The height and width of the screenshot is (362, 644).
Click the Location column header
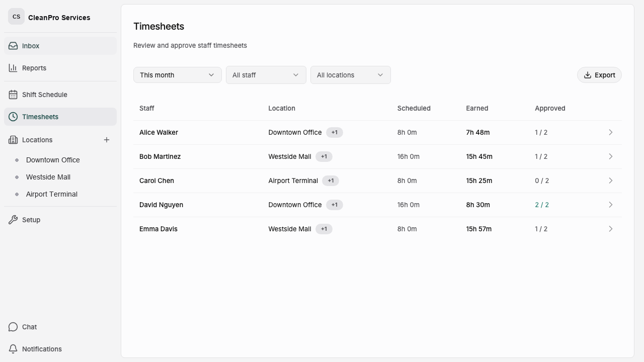pos(282,108)
